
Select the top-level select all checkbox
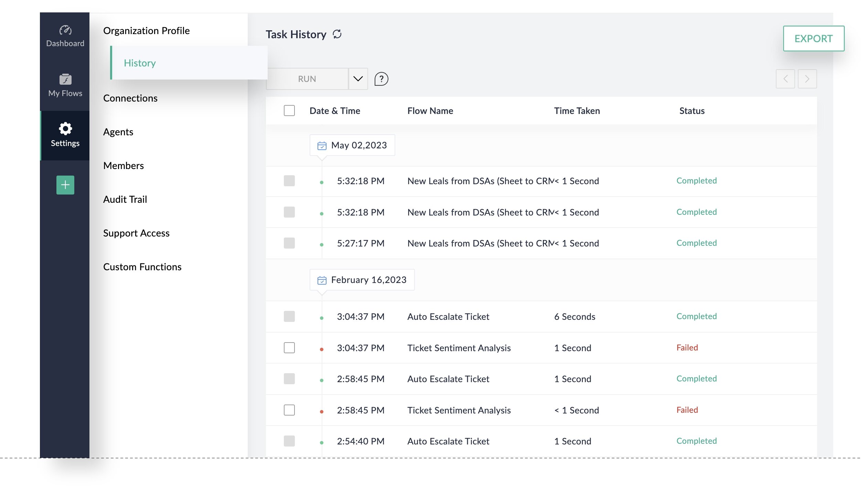click(x=289, y=111)
